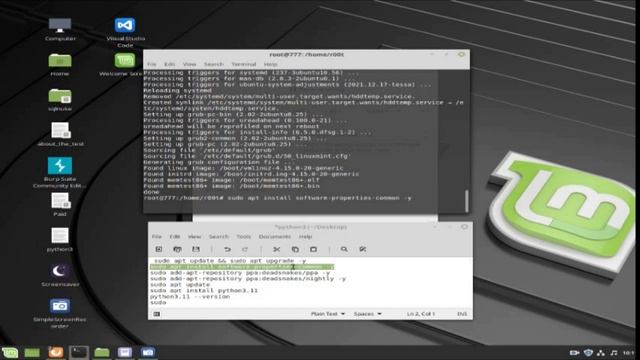Click 'python3.11 --version' line in editor
This screenshot has height=360, width=640.
(190, 297)
